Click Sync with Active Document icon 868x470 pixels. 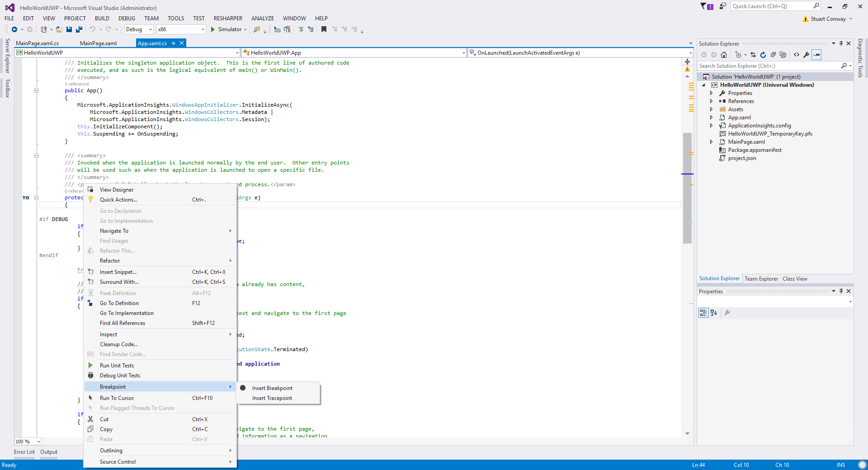753,55
